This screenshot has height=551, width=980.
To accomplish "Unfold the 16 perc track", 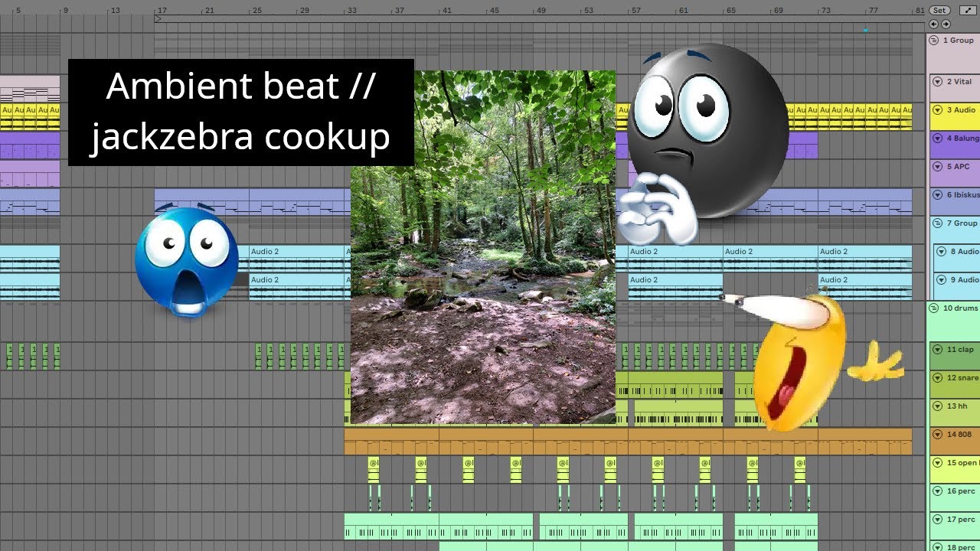I will tap(937, 491).
